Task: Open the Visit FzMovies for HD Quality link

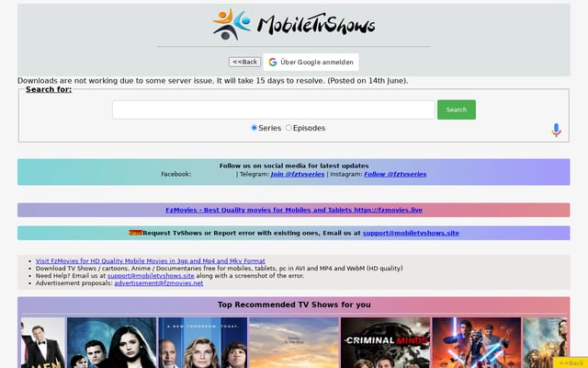Action: tap(151, 260)
